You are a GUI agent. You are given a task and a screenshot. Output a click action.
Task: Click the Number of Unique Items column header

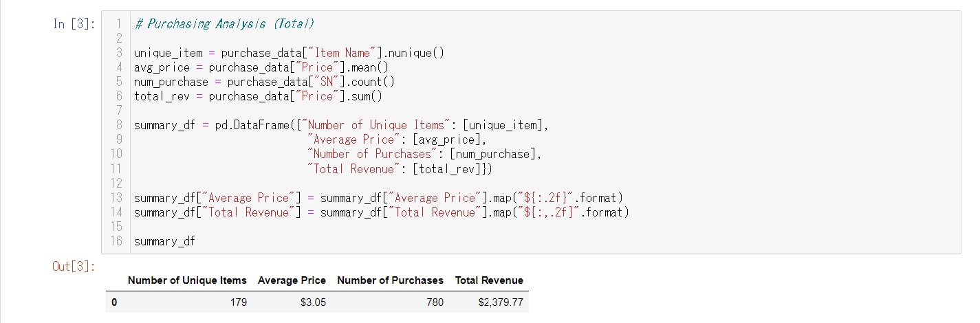[187, 280]
